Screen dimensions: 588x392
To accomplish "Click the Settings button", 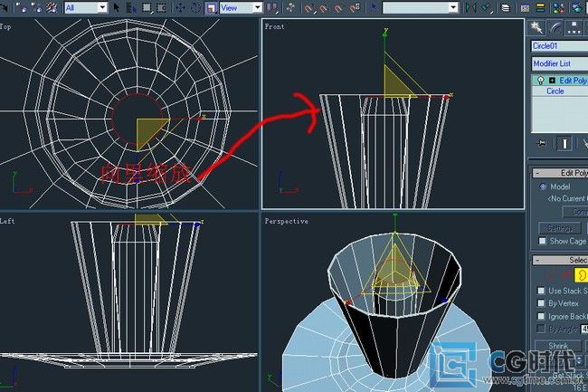I will click(559, 228).
